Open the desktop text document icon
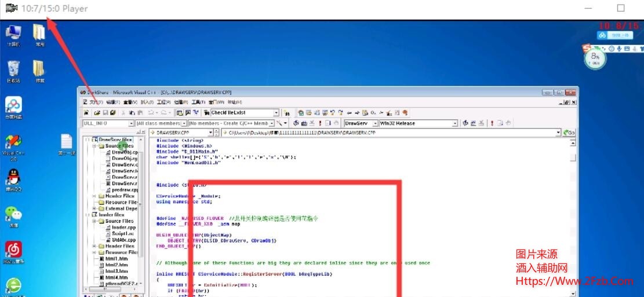Image resolution: width=644 pixels, height=297 pixels. click(67, 144)
